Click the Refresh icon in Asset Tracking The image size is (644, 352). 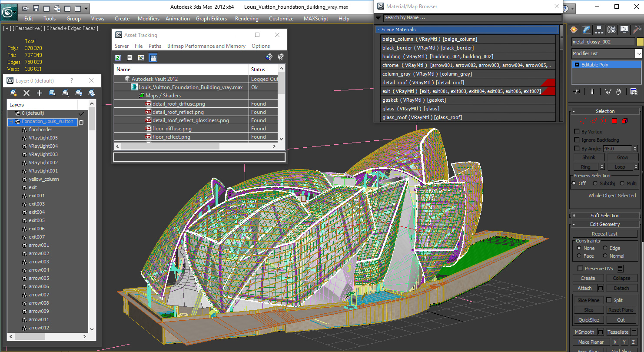coord(118,58)
